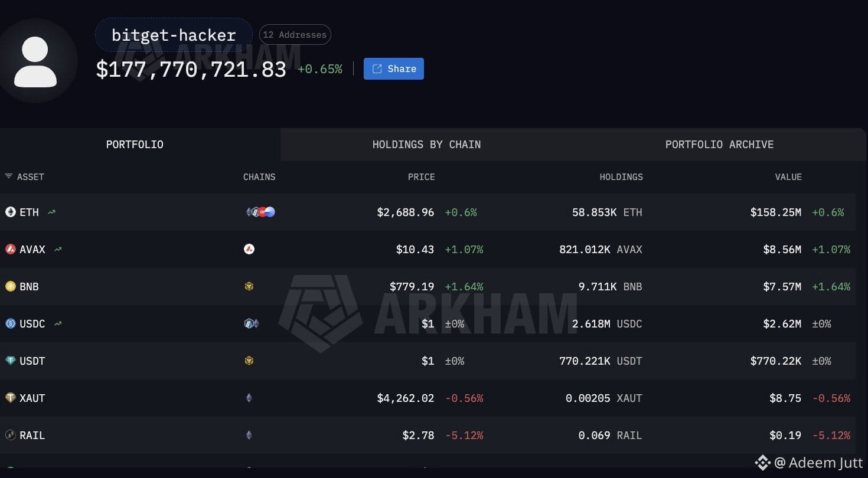Sort table by HOLDINGS column header
The image size is (868, 478).
621,176
